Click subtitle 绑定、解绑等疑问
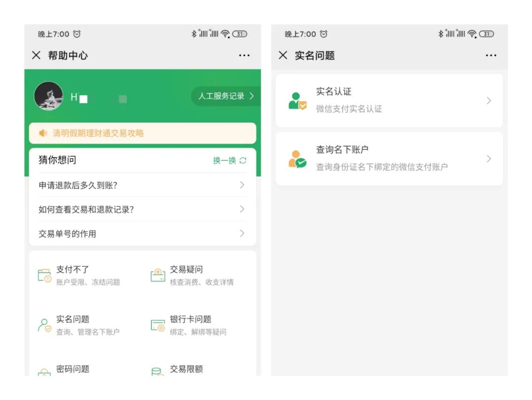Screen dimensions: 532x400 [x=198, y=332]
